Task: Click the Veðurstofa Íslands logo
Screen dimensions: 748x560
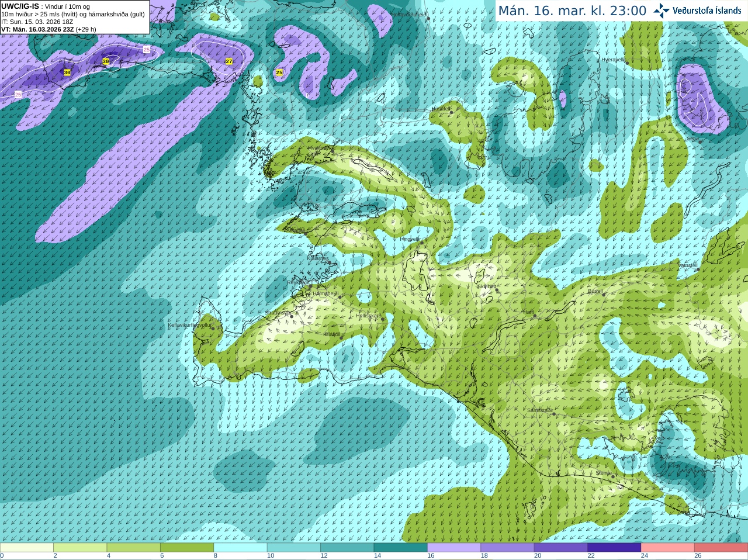Action: 697,11
